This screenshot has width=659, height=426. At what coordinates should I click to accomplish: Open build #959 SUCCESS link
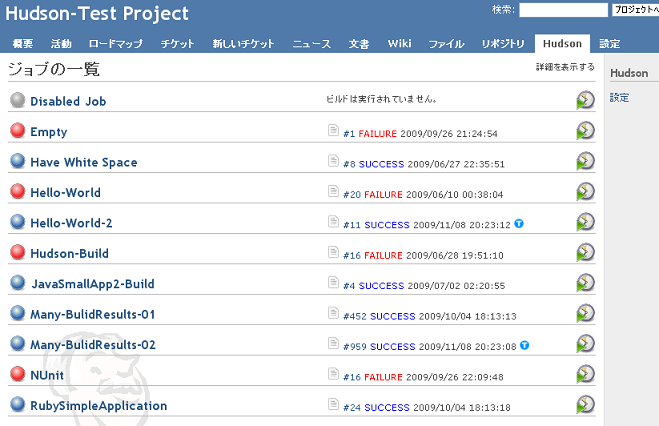tap(379, 347)
